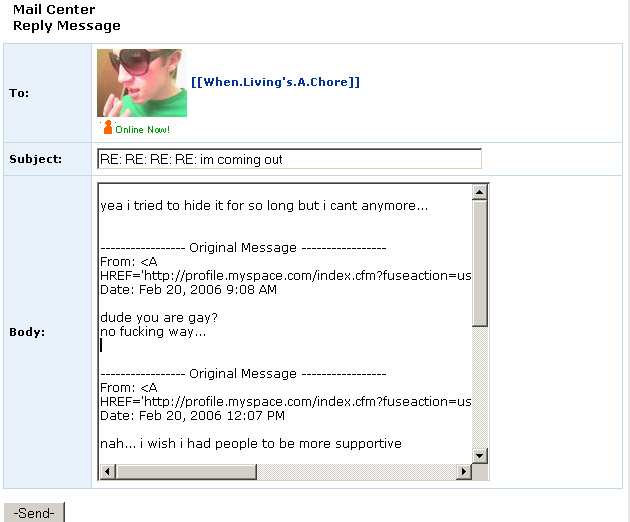The image size is (630, 522).
Task: Click the body scroll down arrow
Action: 479,456
